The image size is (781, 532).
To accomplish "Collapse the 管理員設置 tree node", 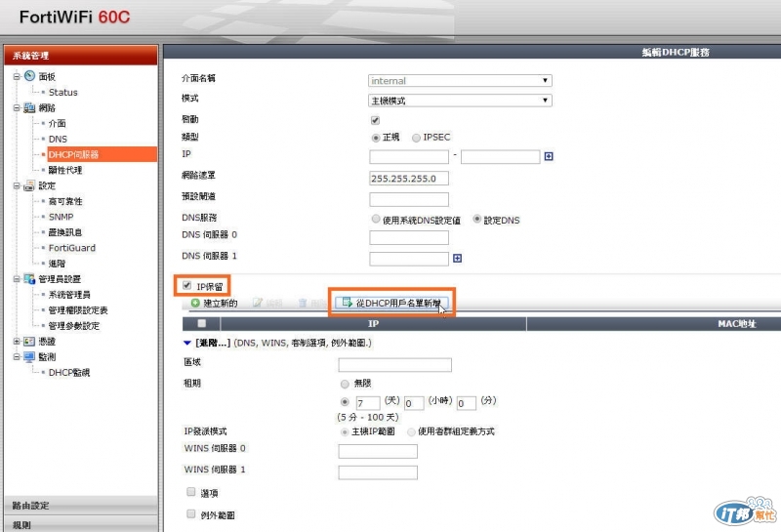I will point(17,279).
